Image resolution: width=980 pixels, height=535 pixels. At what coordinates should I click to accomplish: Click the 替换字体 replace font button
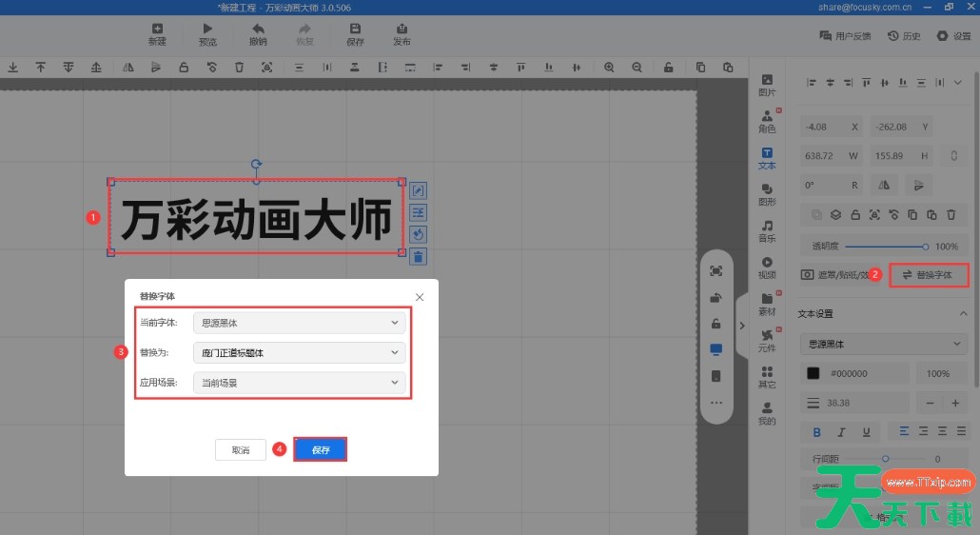pyautogui.click(x=929, y=275)
